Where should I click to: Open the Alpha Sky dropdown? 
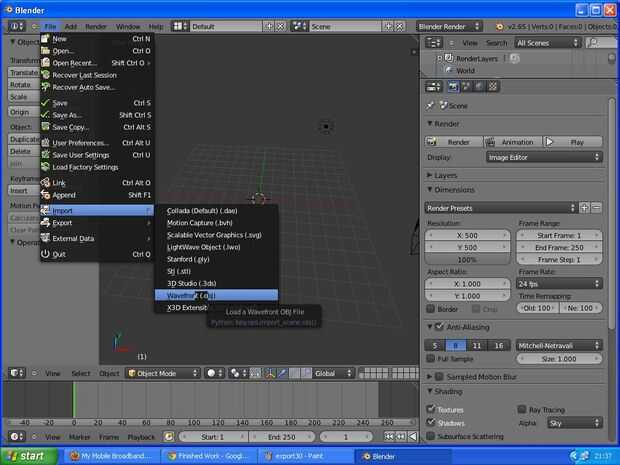click(575, 423)
